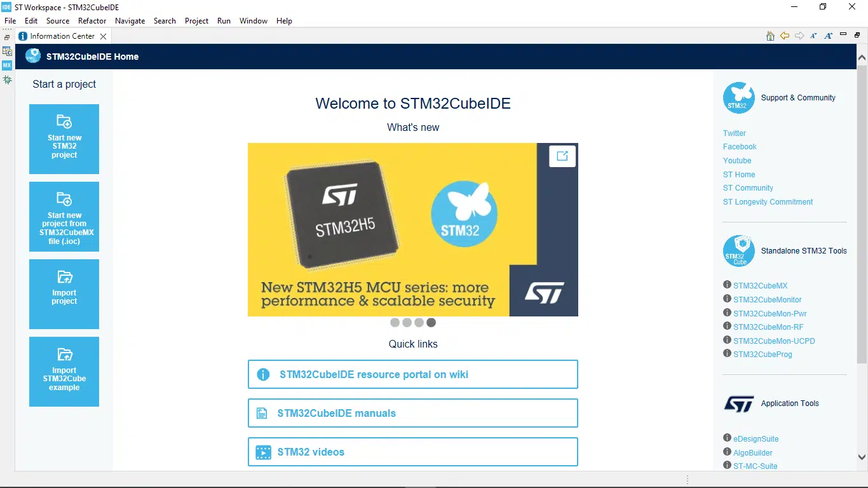Viewport: 868px width, 488px height.
Task: Select the Information Center tab
Action: (x=62, y=36)
